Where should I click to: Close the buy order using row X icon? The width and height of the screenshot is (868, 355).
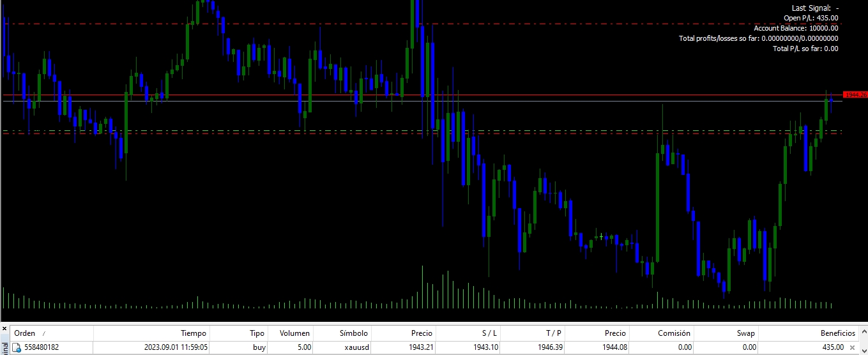852,347
